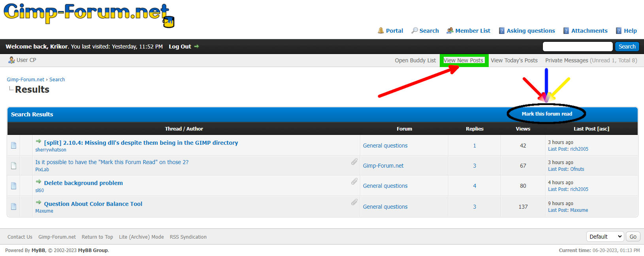Image resolution: width=644 pixels, height=256 pixels.
Task: Click MyBB Group footer link
Action: [93, 250]
